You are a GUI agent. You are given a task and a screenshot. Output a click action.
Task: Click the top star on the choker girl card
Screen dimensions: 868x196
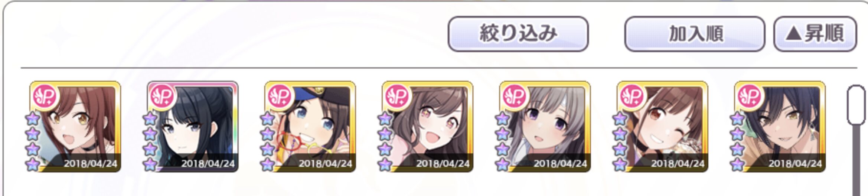click(x=33, y=119)
